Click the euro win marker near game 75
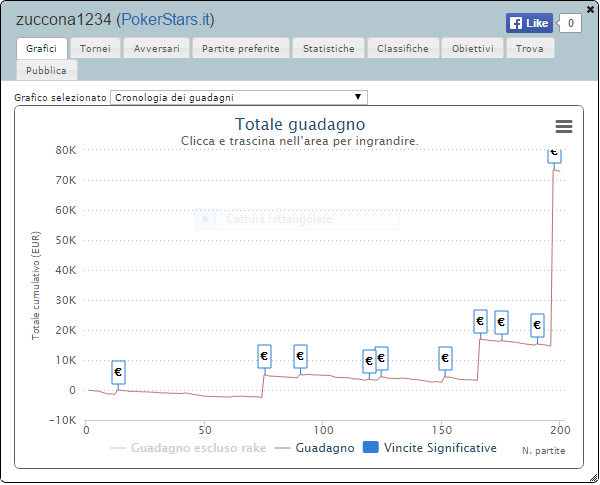 click(264, 356)
